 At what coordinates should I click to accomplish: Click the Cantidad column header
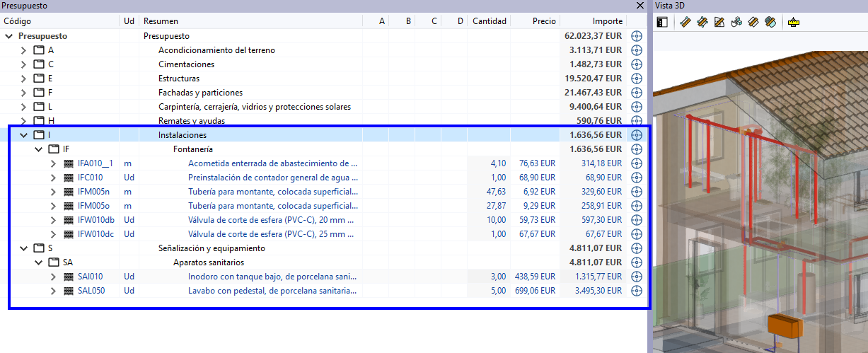pyautogui.click(x=489, y=21)
